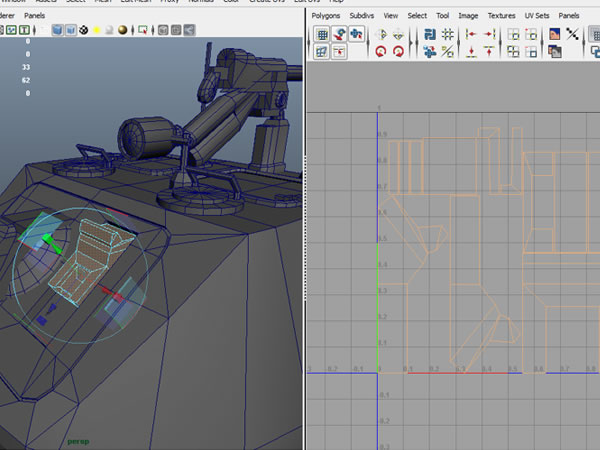Toggle smooth shade all blue cube icon
This screenshot has height=450, width=600.
[x=57, y=30]
